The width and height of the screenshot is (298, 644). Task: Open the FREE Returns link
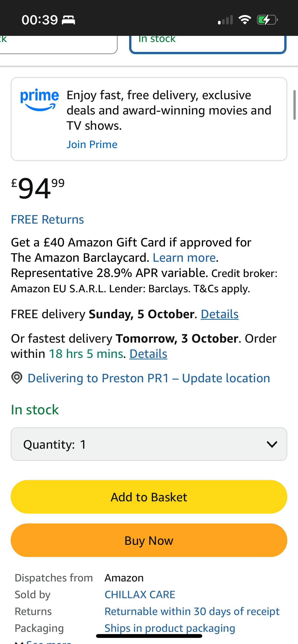[47, 219]
